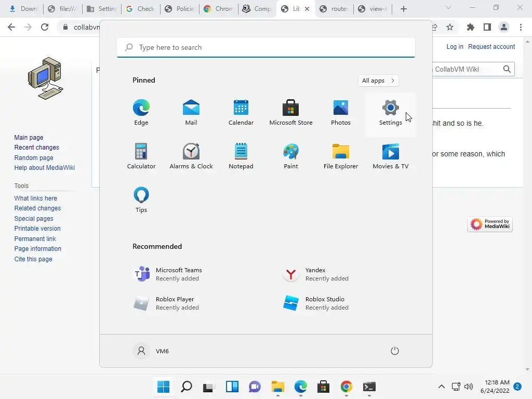Launch the Mail app
532x399 pixels.
[191, 113]
